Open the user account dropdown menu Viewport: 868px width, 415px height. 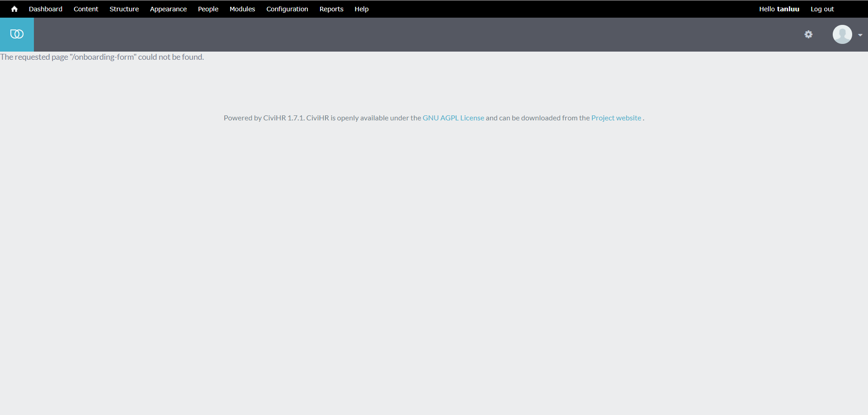(848, 34)
